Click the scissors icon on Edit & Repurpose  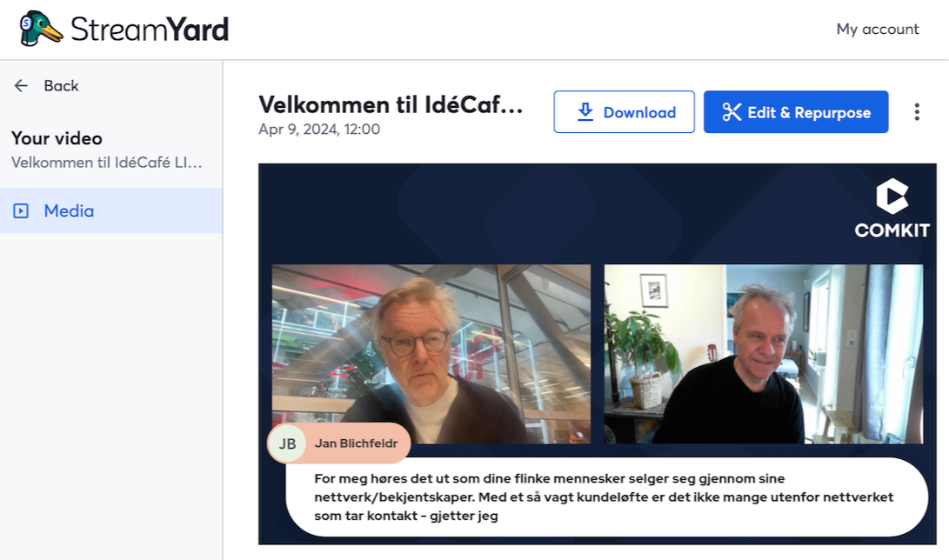732,112
